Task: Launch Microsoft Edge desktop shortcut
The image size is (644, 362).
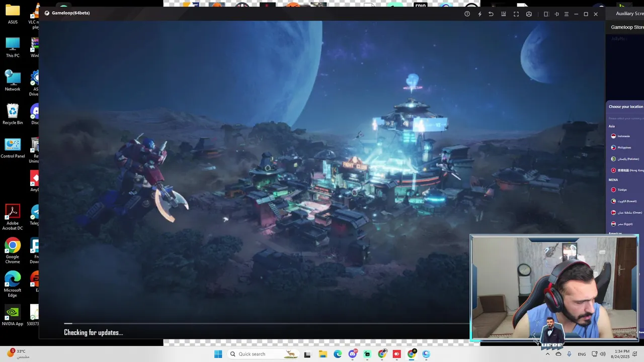Action: click(x=13, y=285)
